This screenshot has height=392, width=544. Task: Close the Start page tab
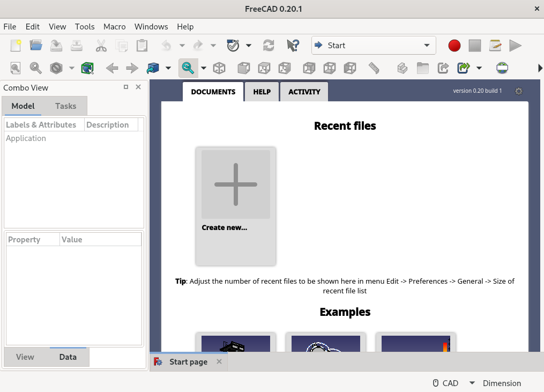219,361
